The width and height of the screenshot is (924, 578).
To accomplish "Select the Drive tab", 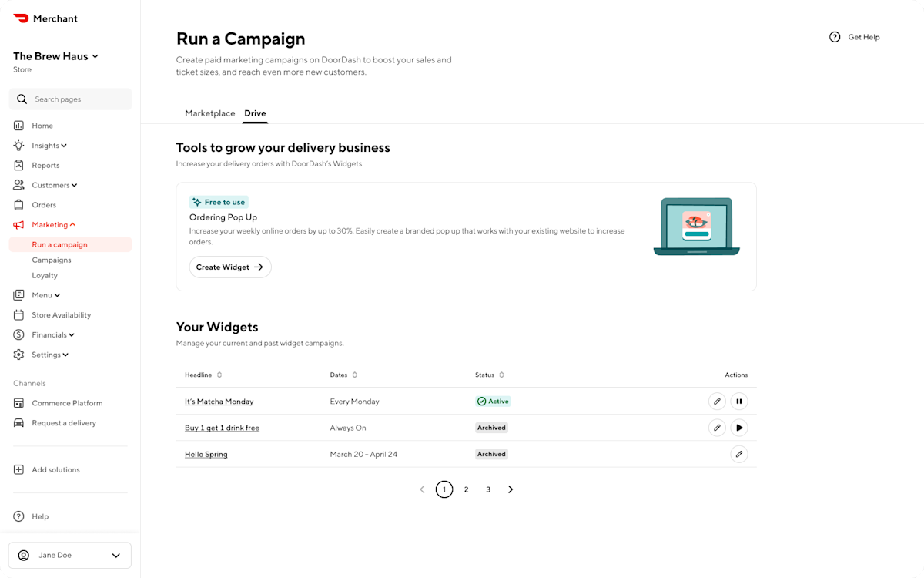I will pyautogui.click(x=255, y=113).
